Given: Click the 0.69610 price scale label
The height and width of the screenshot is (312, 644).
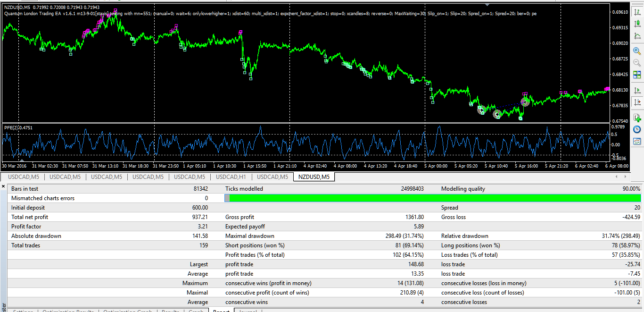Looking at the screenshot, I should tap(620, 12).
